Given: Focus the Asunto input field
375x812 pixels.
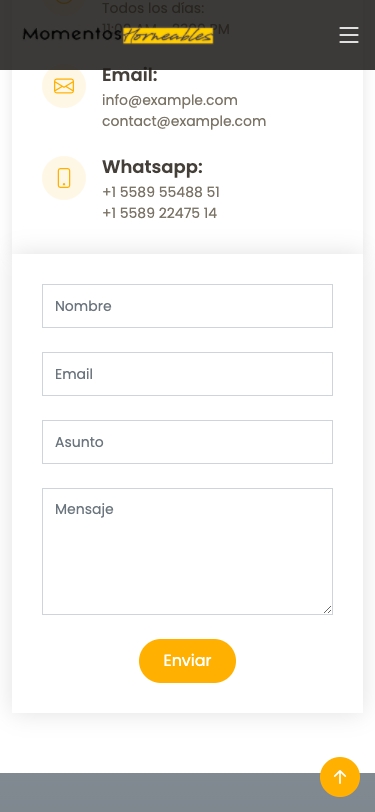Looking at the screenshot, I should [188, 442].
